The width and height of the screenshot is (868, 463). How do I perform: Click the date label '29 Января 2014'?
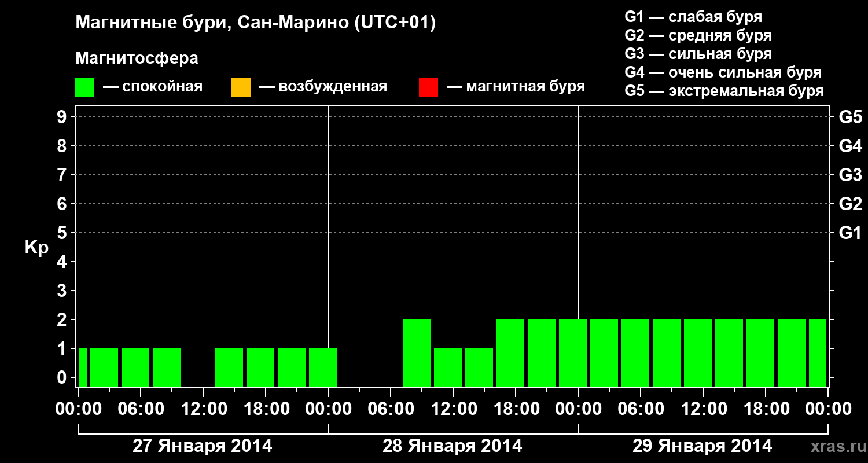click(x=702, y=446)
